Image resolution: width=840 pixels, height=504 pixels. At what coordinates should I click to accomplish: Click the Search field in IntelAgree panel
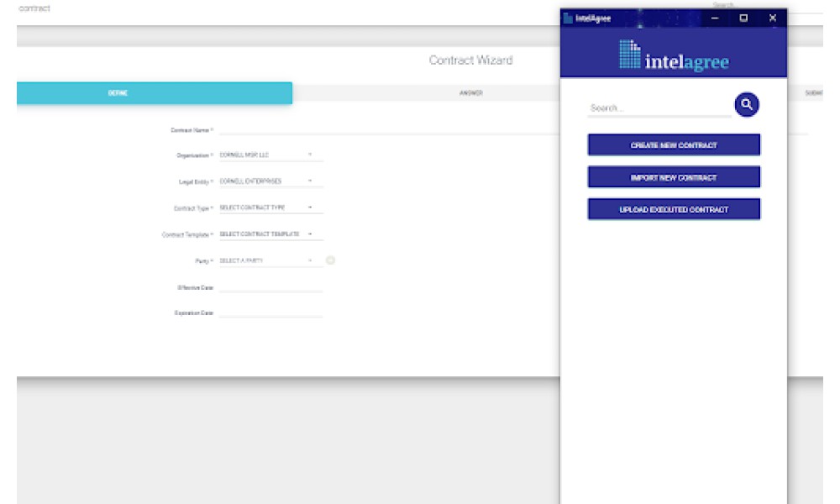tap(659, 108)
